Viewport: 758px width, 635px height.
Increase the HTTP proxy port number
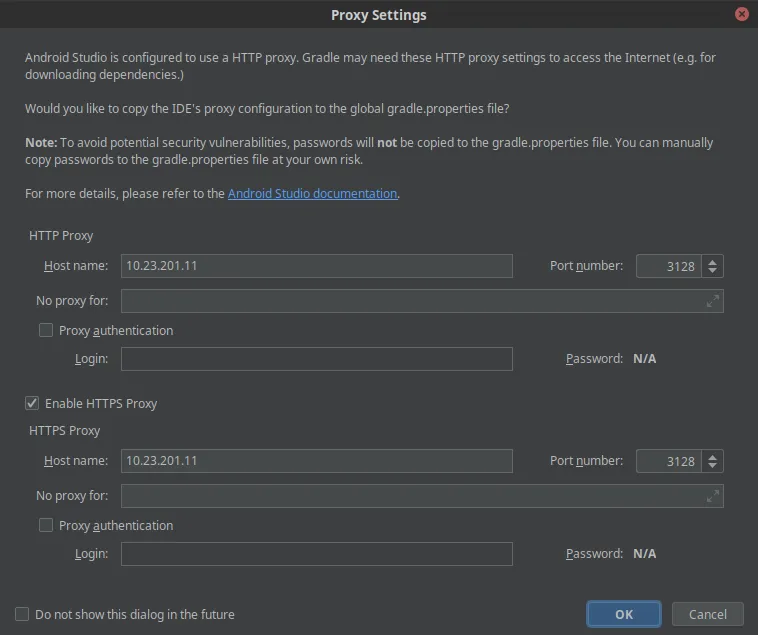coord(712,261)
